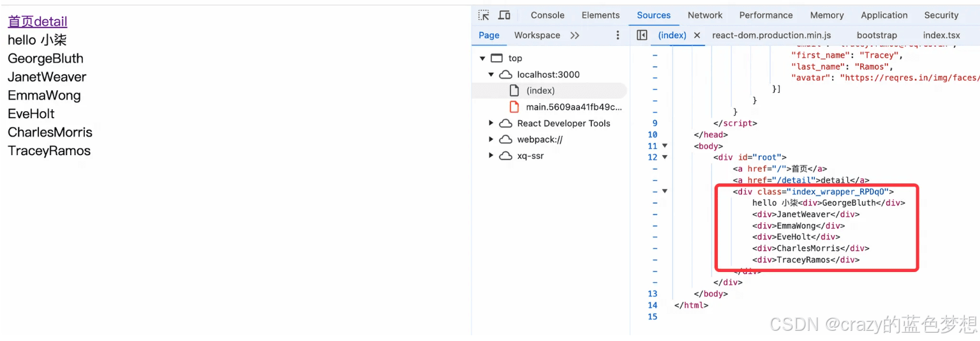Expand the xq-ssr tree node
The width and height of the screenshot is (980, 341).
tap(491, 156)
